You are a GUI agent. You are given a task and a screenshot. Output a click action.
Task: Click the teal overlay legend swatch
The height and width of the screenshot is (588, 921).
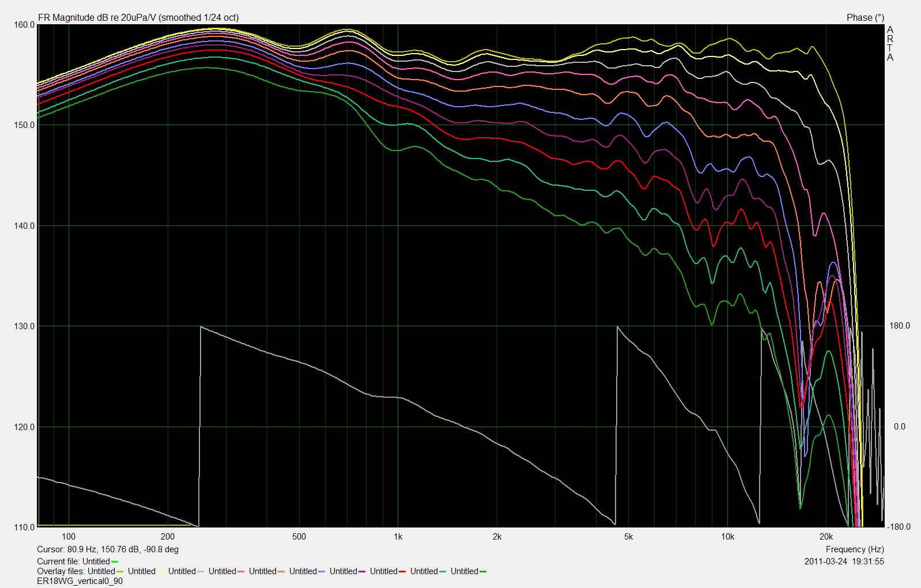click(443, 572)
